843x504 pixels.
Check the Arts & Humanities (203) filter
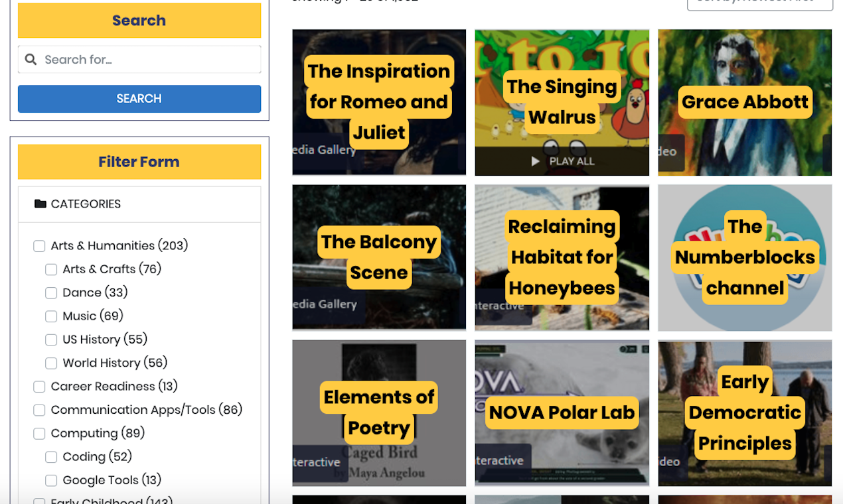[39, 245]
